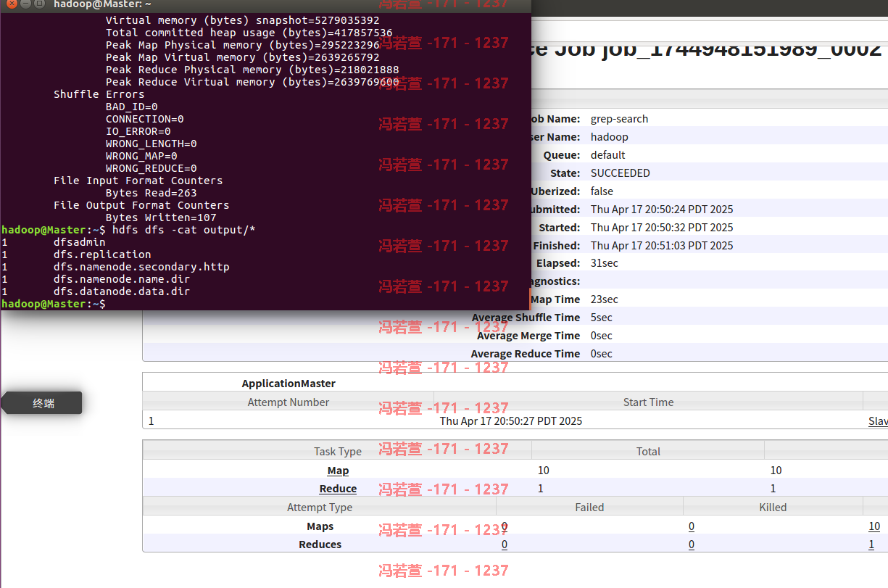Screen dimensions: 888x588
Task: Open successful Maps attempts link showing 10
Action: coord(874,526)
